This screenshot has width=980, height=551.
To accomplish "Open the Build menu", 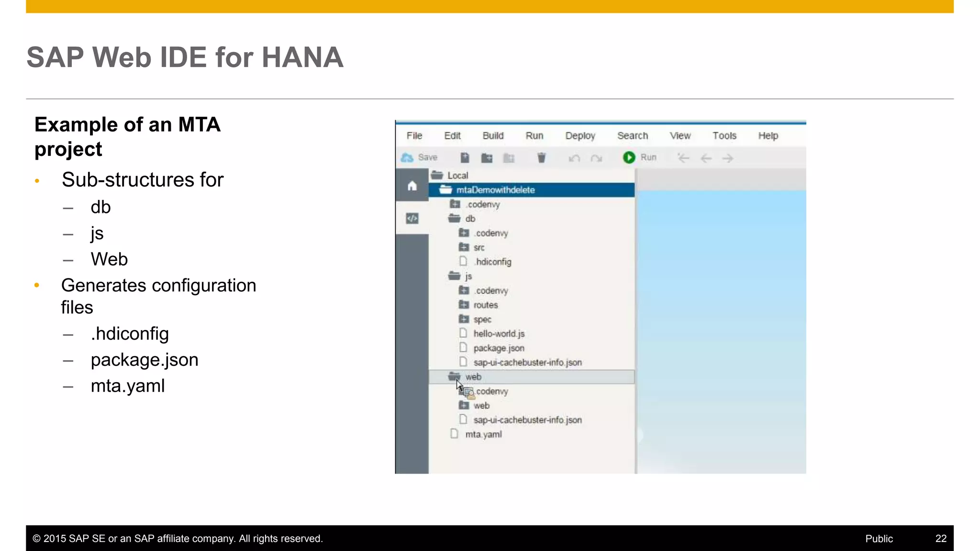I will (x=493, y=136).
